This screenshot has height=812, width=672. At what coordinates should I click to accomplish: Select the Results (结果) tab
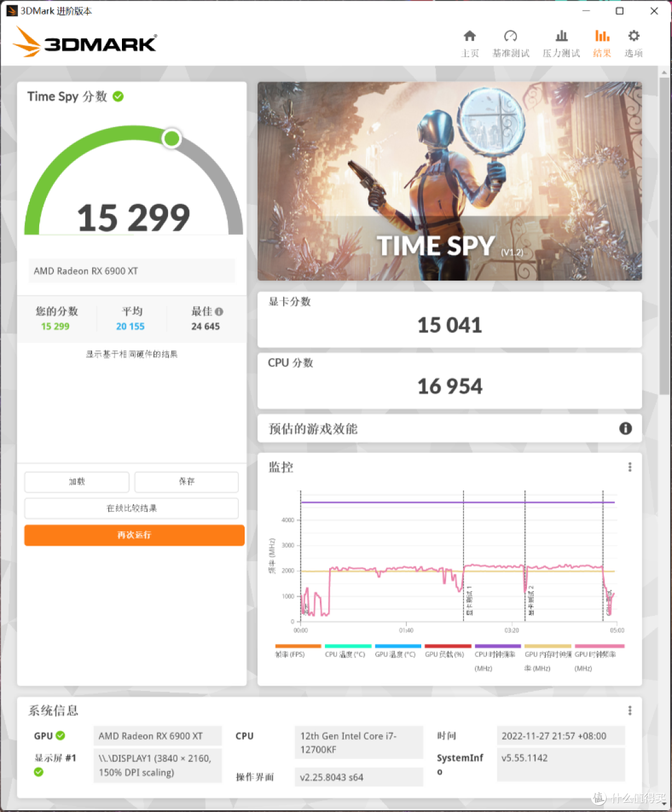[x=602, y=44]
